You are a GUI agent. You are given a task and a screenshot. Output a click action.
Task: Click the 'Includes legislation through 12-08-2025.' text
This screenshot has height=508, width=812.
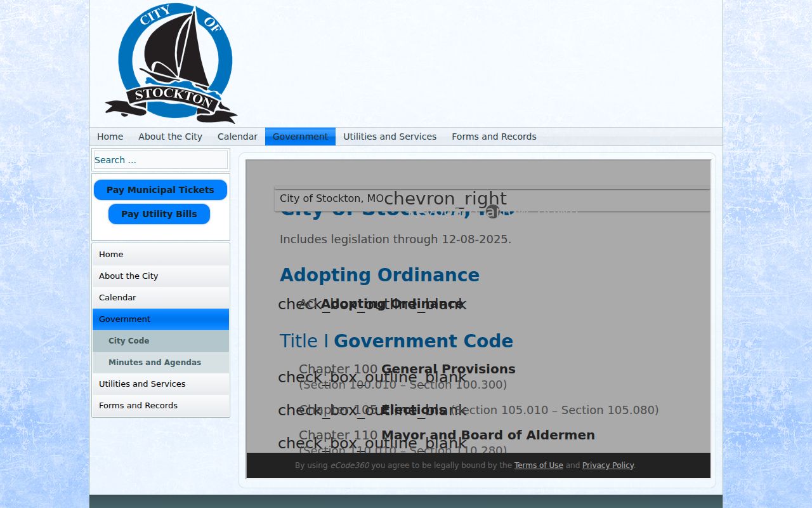[x=395, y=239]
